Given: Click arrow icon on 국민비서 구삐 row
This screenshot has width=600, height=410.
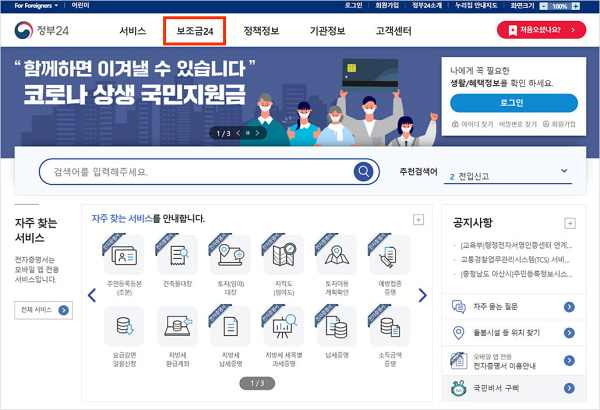Looking at the screenshot, I should pyautogui.click(x=569, y=388).
